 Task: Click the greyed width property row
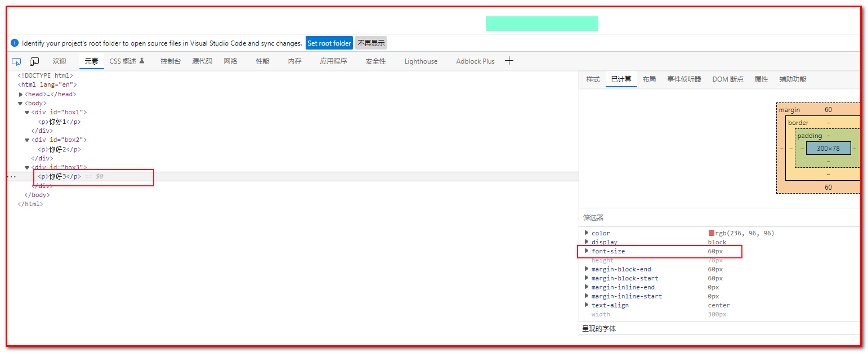[719, 314]
